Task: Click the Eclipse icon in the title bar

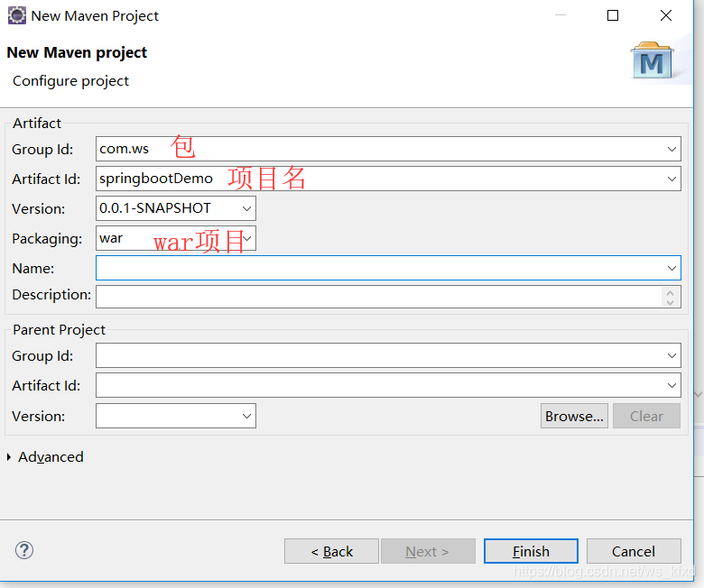Action: (x=17, y=15)
